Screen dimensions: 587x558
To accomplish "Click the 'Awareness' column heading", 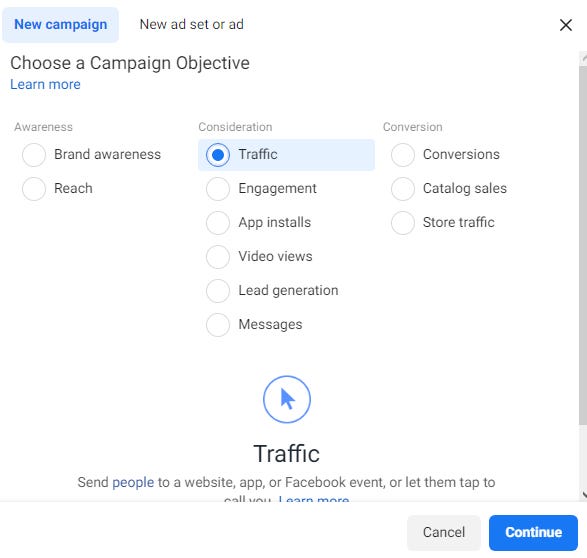I will coord(43,127).
